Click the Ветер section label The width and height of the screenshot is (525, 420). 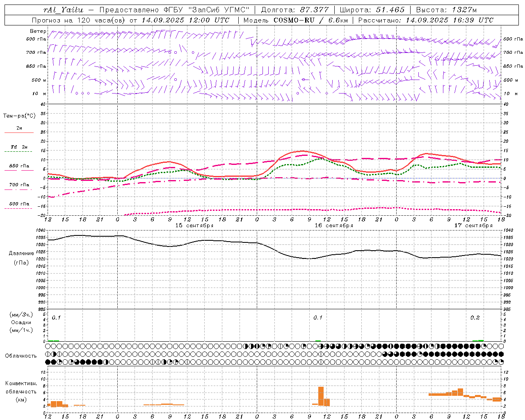38,31
